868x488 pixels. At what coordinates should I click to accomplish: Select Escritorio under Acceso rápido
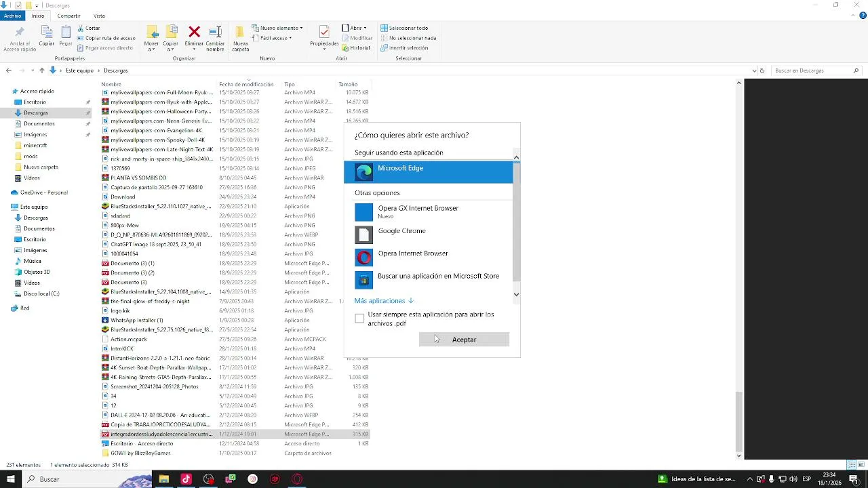pos(35,102)
